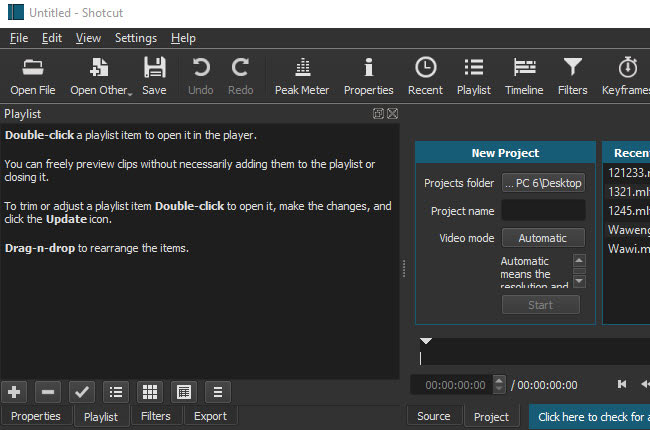Click the Open File toolbar icon
The width and height of the screenshot is (650, 430).
pos(33,77)
